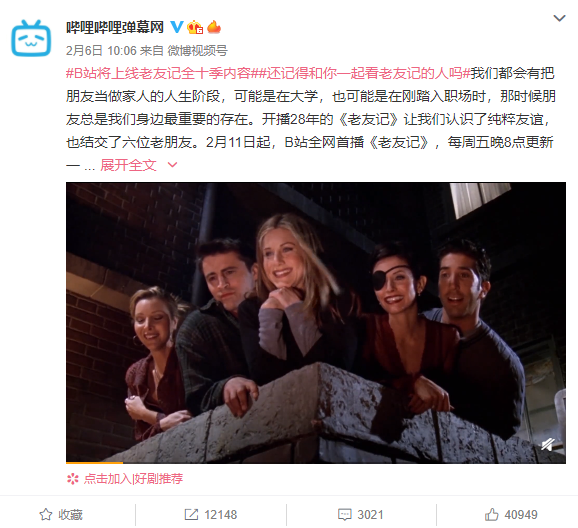Play the Friends video thumbnail

click(x=316, y=322)
